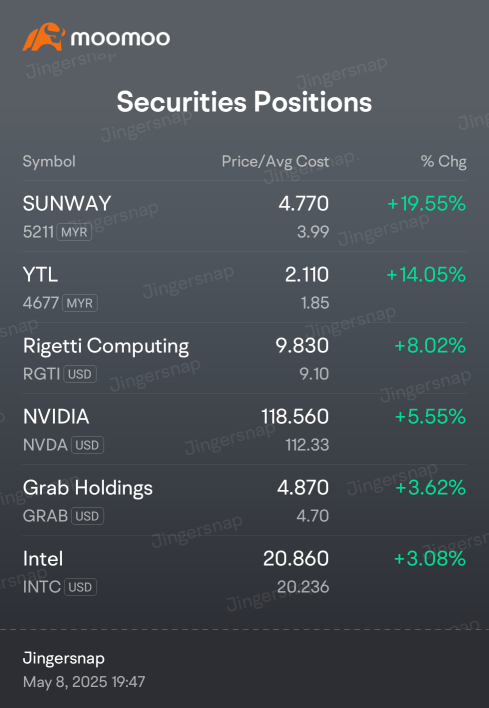Click the moomoo bull logo icon
This screenshot has height=708, width=489.
click(x=44, y=37)
